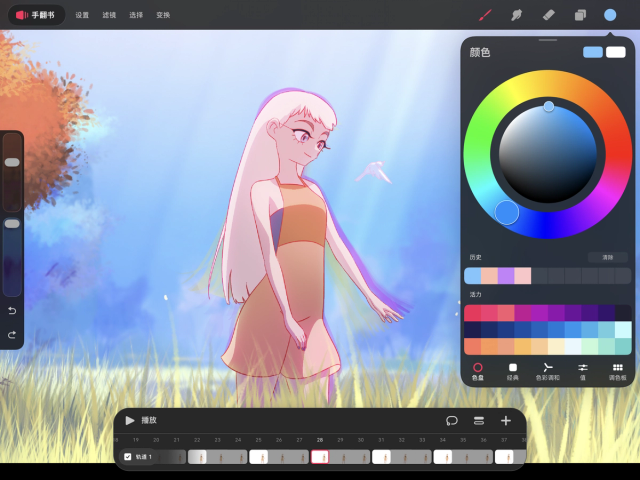This screenshot has height=480, width=640.
Task: Select the primary blue color swatch
Action: 593,52
